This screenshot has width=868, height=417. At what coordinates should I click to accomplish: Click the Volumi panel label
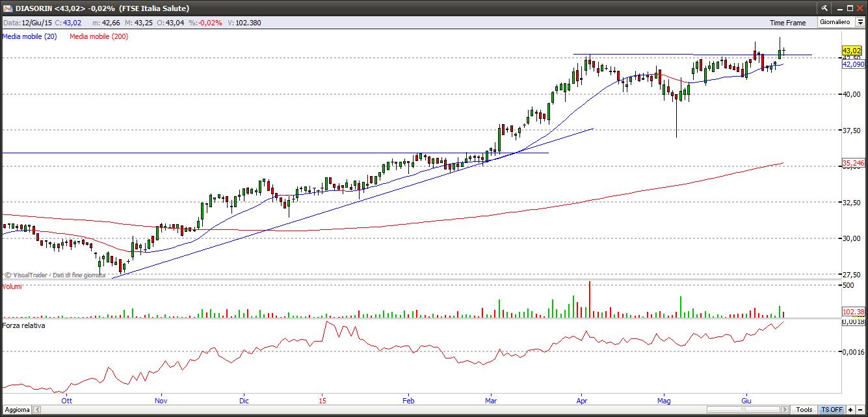pos(12,286)
